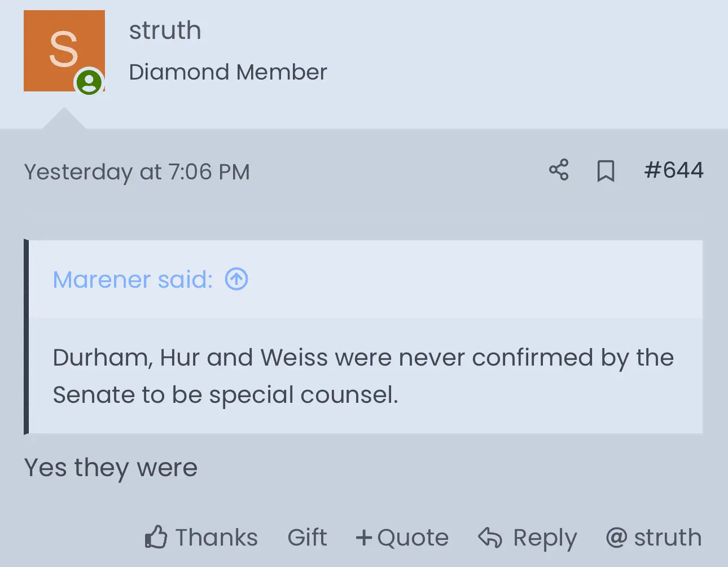Click the Gift button
Viewport: 728px width, 567px height.
pyautogui.click(x=307, y=537)
